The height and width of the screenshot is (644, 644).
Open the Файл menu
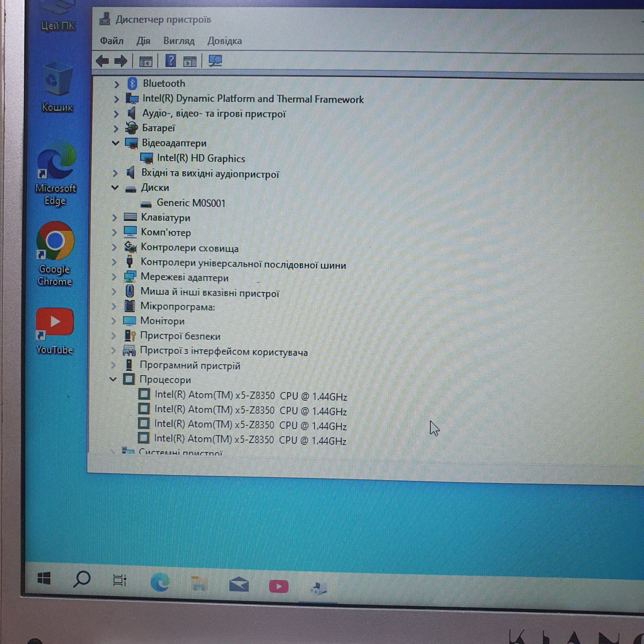tap(112, 41)
